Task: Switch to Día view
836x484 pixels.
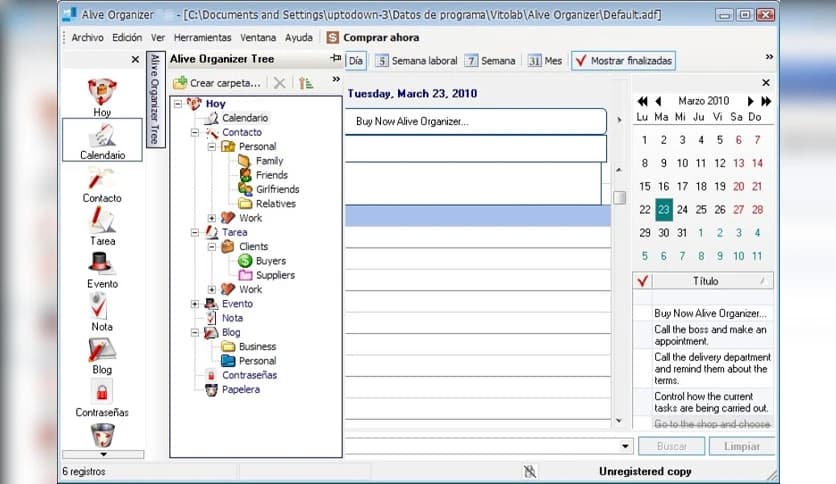Action: click(356, 61)
